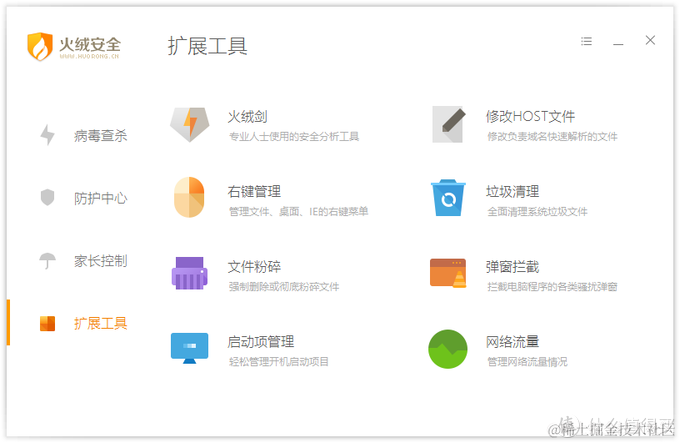
Task: Click the 防护中心 shield icon in sidebar
Action: point(47,198)
